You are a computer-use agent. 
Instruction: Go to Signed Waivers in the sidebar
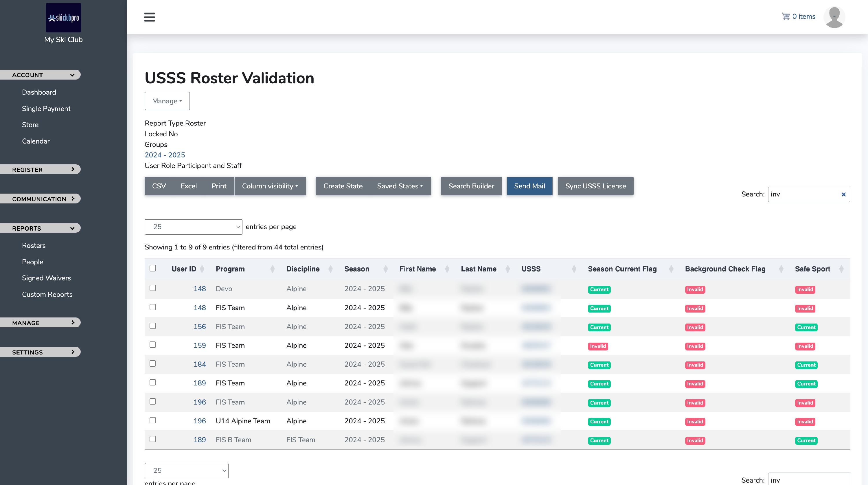[46, 278]
